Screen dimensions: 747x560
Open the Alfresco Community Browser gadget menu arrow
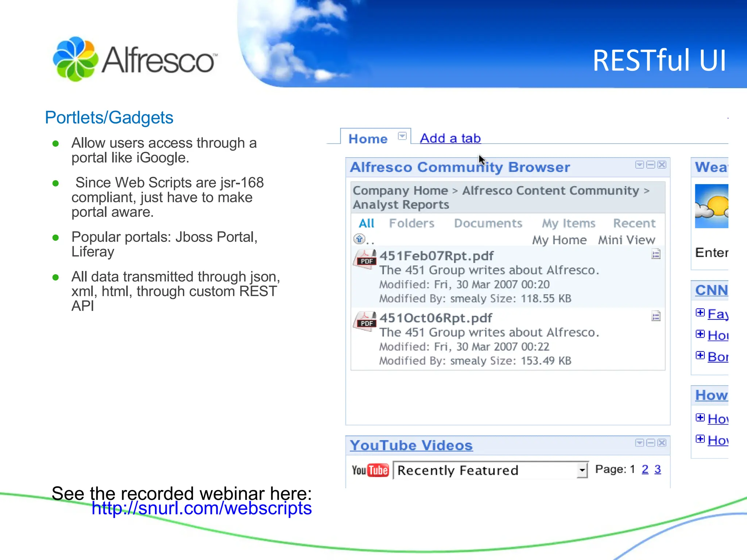(x=639, y=165)
